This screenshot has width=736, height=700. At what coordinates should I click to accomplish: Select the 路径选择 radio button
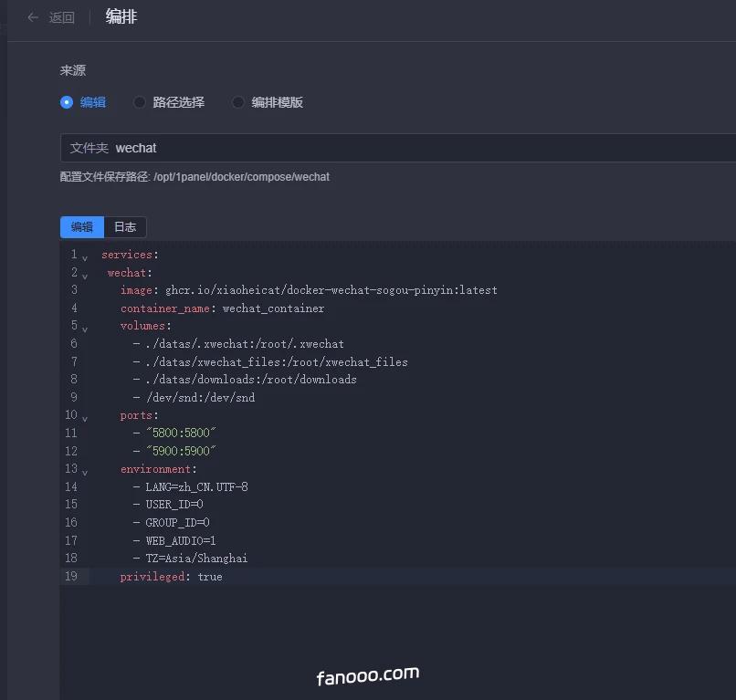pos(140,102)
